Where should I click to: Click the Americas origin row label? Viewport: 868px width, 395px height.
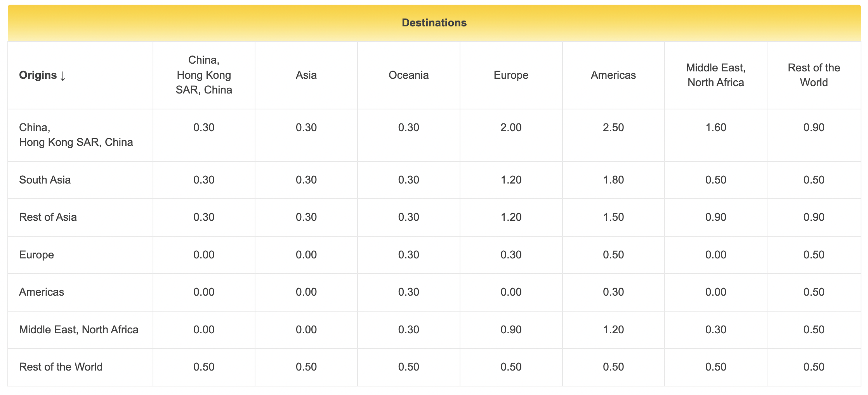coord(42,292)
